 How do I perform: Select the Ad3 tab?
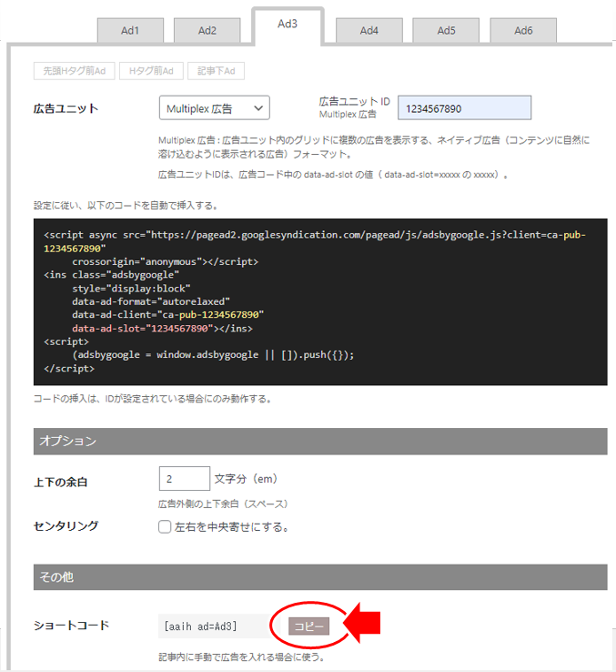[288, 25]
